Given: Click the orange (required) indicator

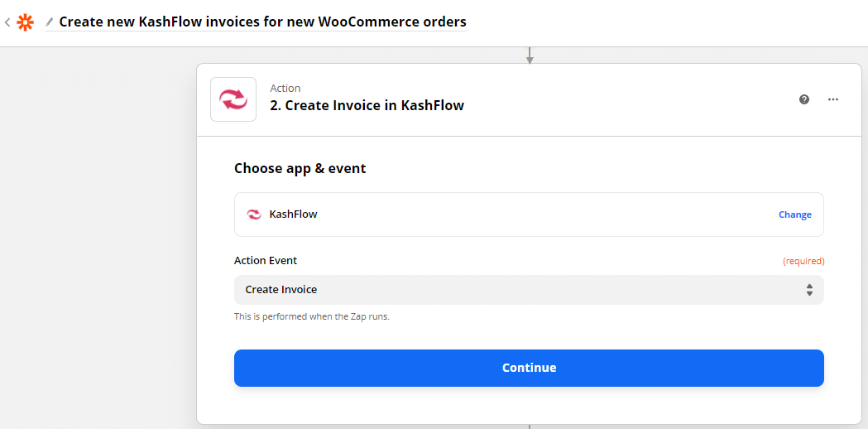Looking at the screenshot, I should pyautogui.click(x=803, y=261).
